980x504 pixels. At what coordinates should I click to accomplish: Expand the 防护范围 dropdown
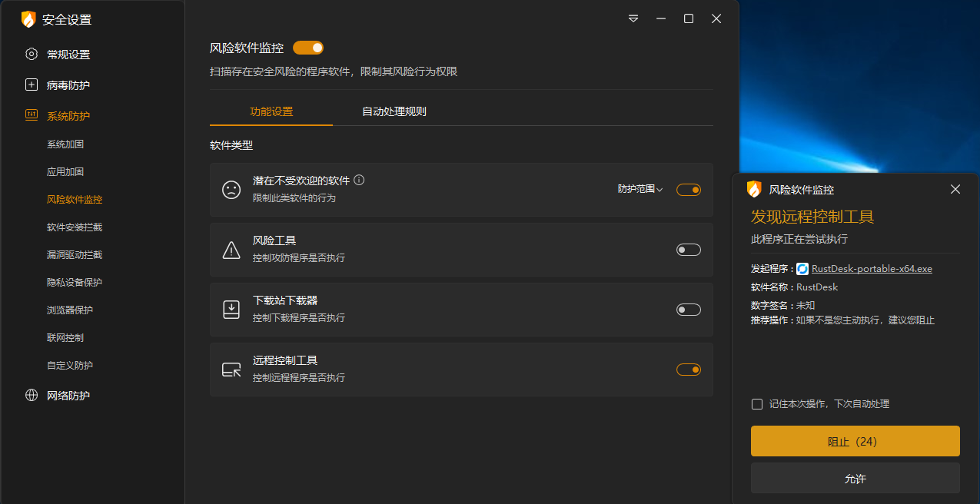coord(640,189)
